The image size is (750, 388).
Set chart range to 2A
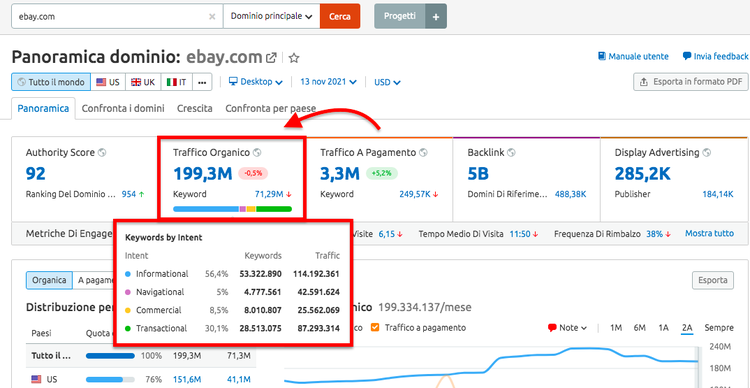(687, 328)
